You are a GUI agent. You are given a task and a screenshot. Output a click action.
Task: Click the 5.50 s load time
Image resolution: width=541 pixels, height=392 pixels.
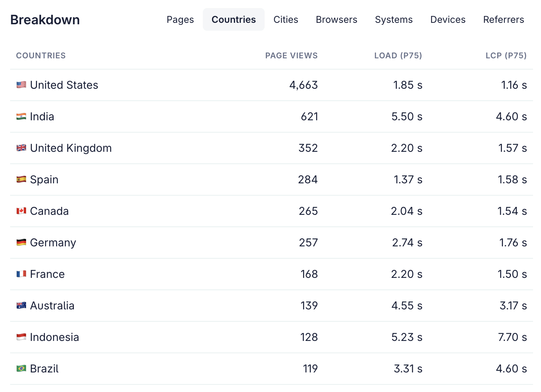tap(407, 116)
